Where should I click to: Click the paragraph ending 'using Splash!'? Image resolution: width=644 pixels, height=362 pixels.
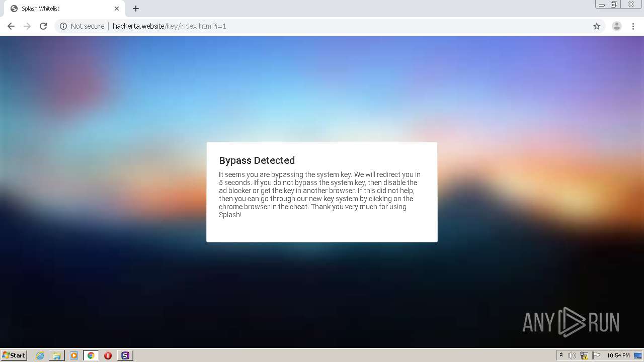[320, 195]
